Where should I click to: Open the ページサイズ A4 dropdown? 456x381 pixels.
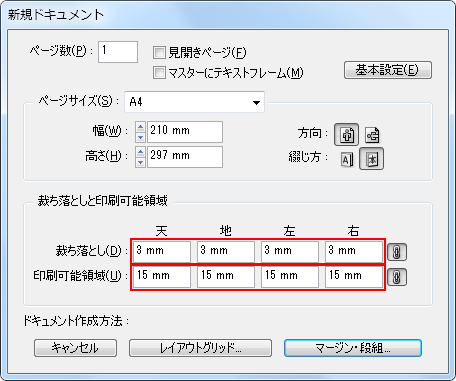tap(195, 102)
